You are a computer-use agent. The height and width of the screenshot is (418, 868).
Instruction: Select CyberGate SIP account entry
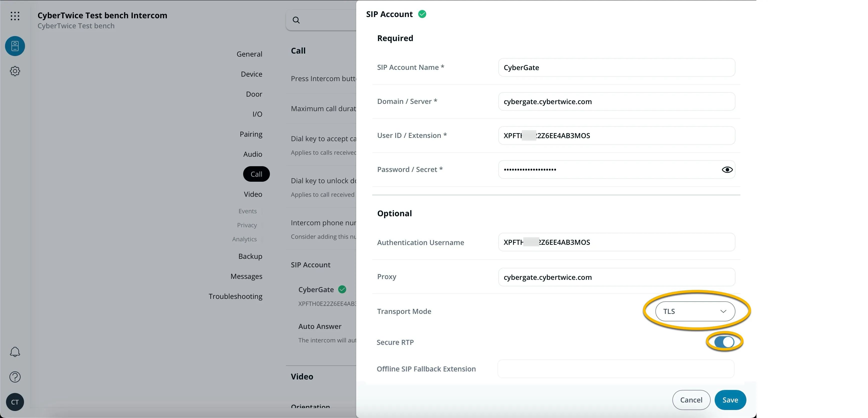click(x=316, y=290)
